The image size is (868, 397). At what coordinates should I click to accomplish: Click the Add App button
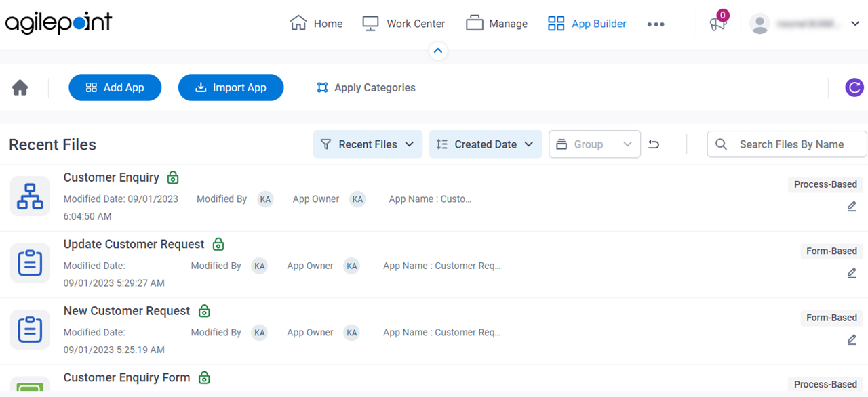coord(115,87)
